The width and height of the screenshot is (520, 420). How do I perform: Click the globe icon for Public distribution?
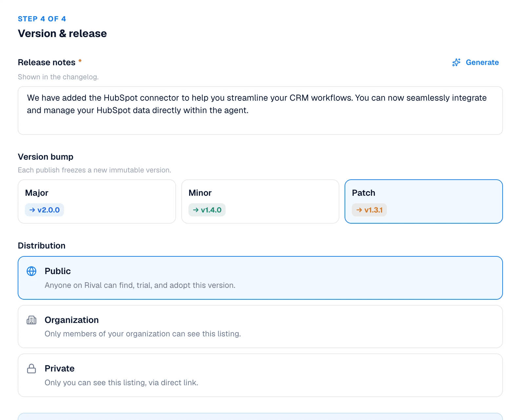point(31,271)
